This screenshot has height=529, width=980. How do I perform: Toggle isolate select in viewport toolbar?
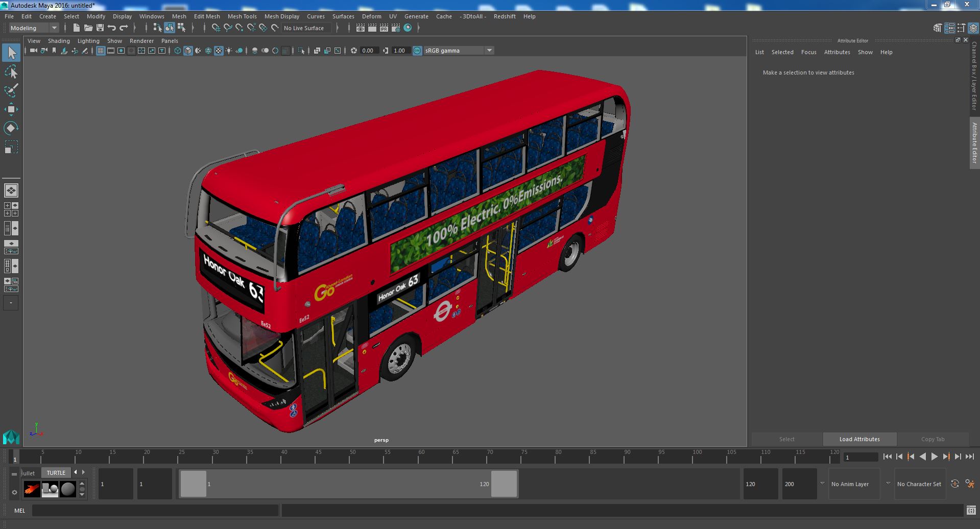pyautogui.click(x=301, y=51)
